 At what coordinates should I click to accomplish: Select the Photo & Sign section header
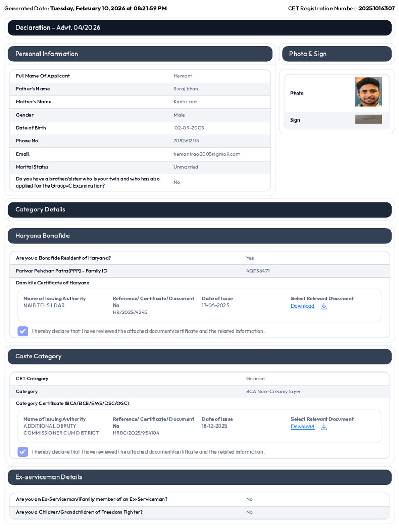[337, 54]
